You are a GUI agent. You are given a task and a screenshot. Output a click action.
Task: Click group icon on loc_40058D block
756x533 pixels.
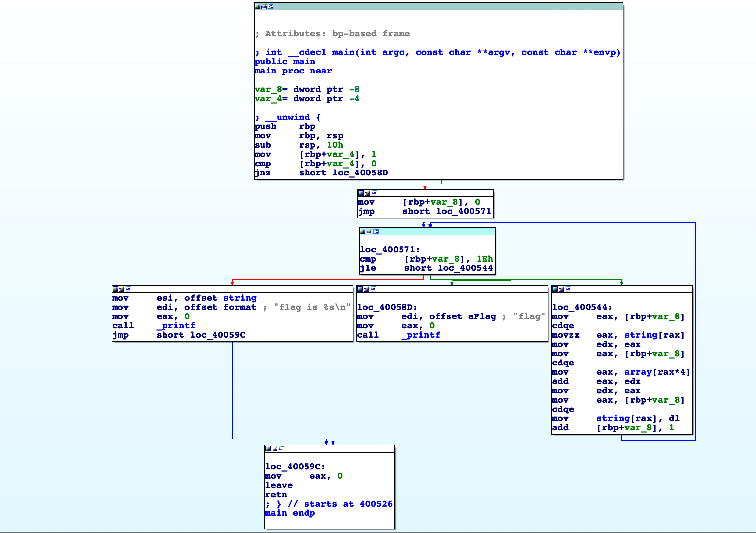[x=373, y=289]
